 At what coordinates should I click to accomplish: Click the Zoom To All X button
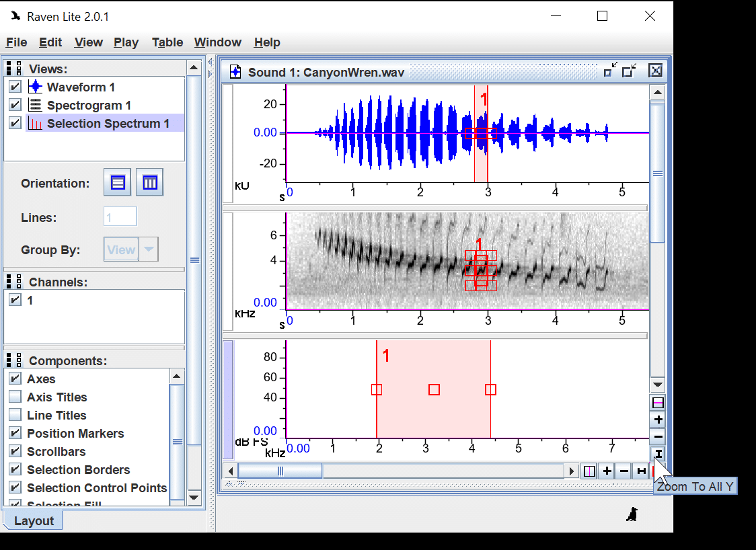point(642,471)
